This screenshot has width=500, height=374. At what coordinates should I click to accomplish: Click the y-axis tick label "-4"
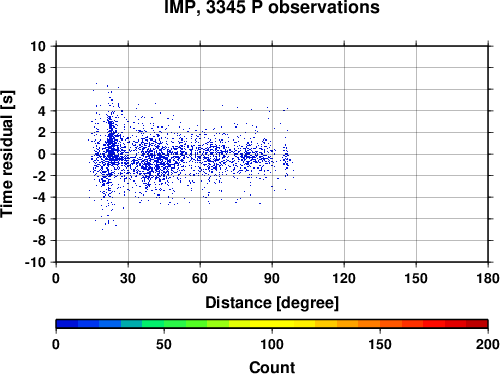coord(39,197)
